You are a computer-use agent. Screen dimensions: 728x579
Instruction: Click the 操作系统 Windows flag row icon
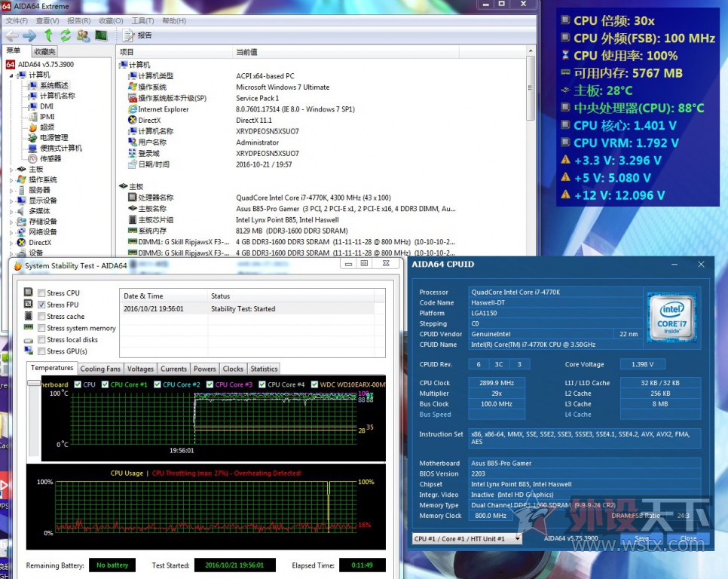tap(133, 87)
